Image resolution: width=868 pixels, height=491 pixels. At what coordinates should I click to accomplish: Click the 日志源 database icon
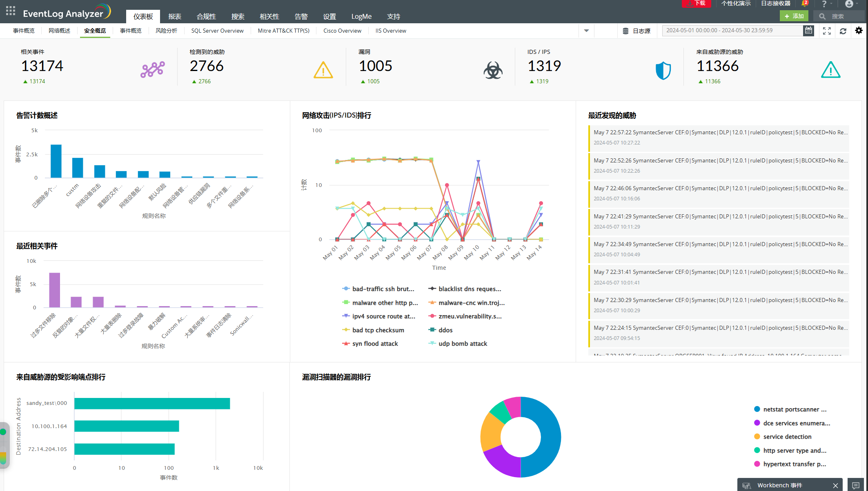[x=625, y=31]
